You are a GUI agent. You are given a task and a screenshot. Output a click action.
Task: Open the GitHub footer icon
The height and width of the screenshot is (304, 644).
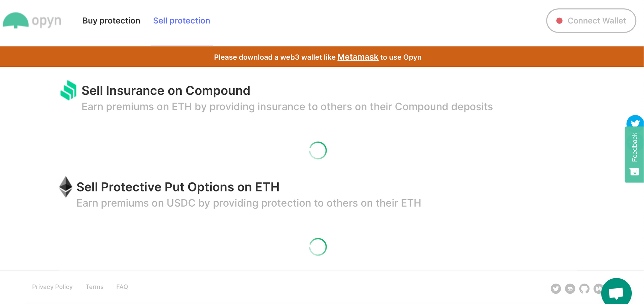(x=584, y=289)
